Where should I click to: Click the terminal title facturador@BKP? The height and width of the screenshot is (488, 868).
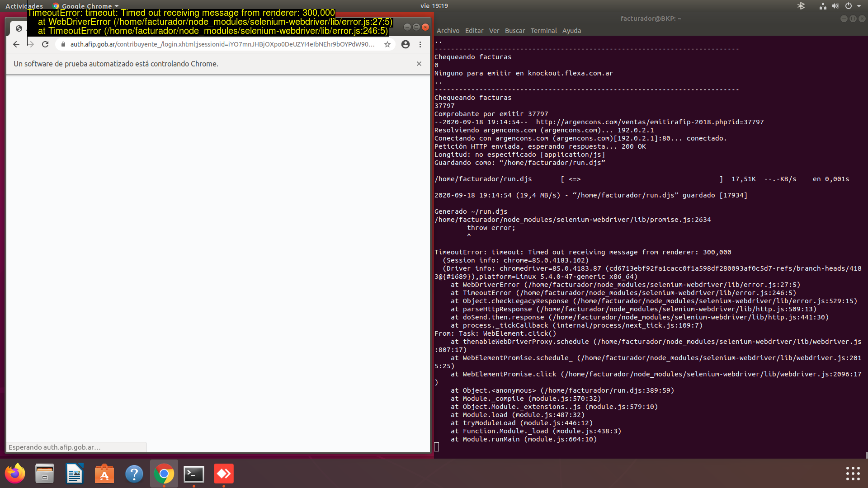[651, 19]
